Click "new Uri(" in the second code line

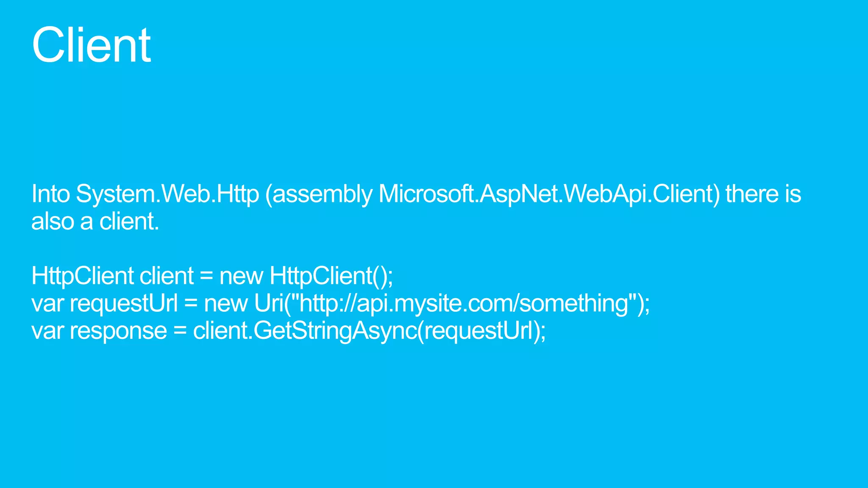248,303
